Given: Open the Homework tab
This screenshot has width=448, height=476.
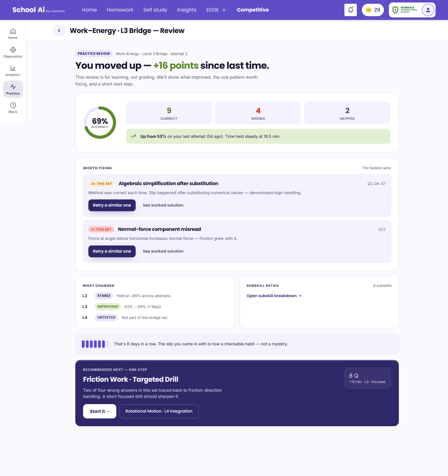Looking at the screenshot, I should 120,10.
